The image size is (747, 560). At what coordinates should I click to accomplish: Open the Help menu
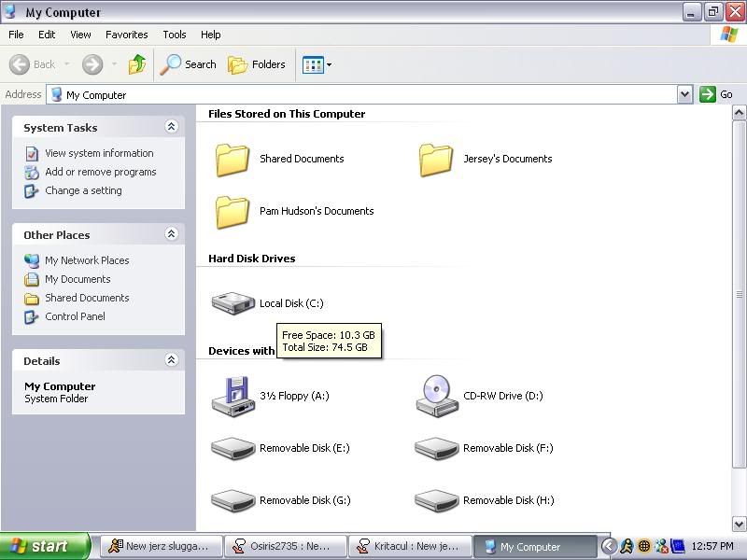(211, 35)
